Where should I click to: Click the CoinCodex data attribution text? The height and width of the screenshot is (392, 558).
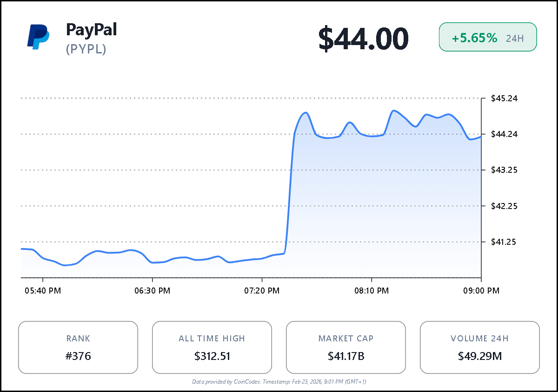pyautogui.click(x=279, y=382)
